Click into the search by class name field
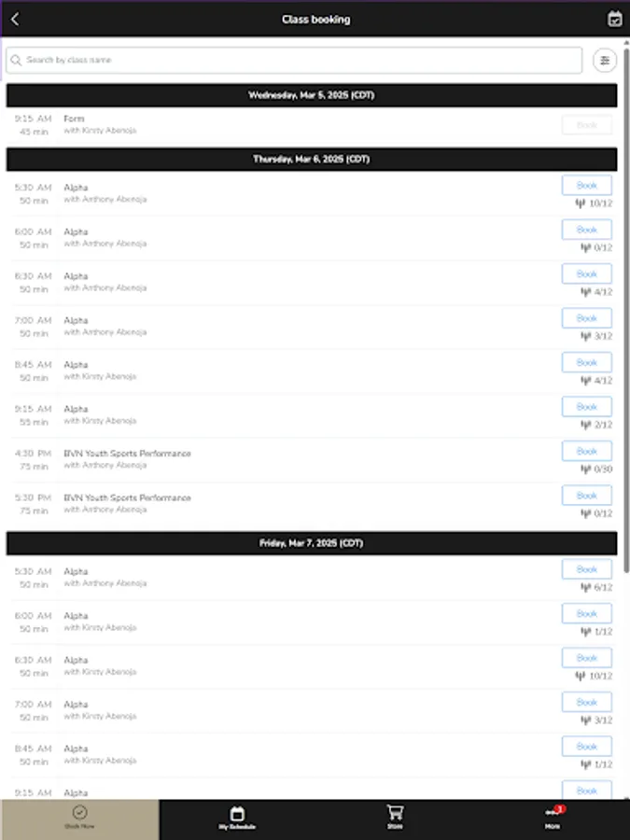The width and height of the screenshot is (630, 840). pyautogui.click(x=280, y=60)
